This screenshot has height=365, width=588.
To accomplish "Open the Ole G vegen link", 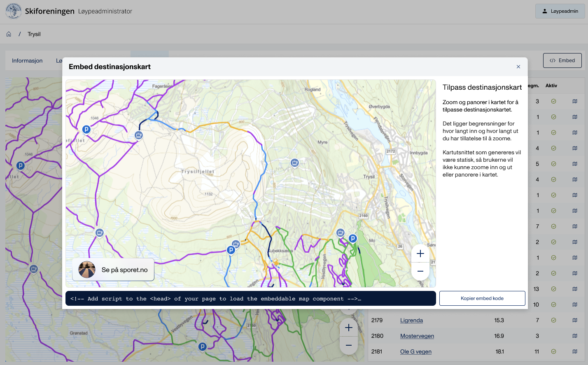I will (x=415, y=351).
